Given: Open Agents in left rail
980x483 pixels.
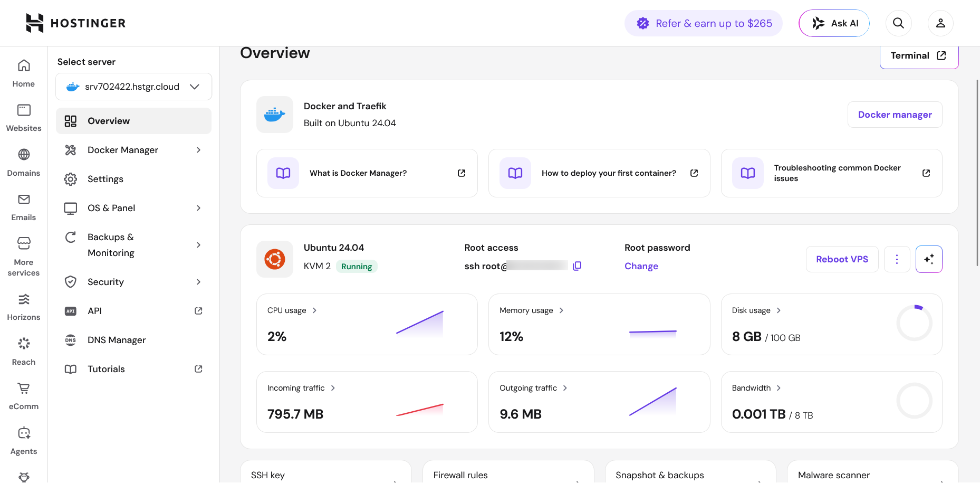Looking at the screenshot, I should (x=24, y=441).
